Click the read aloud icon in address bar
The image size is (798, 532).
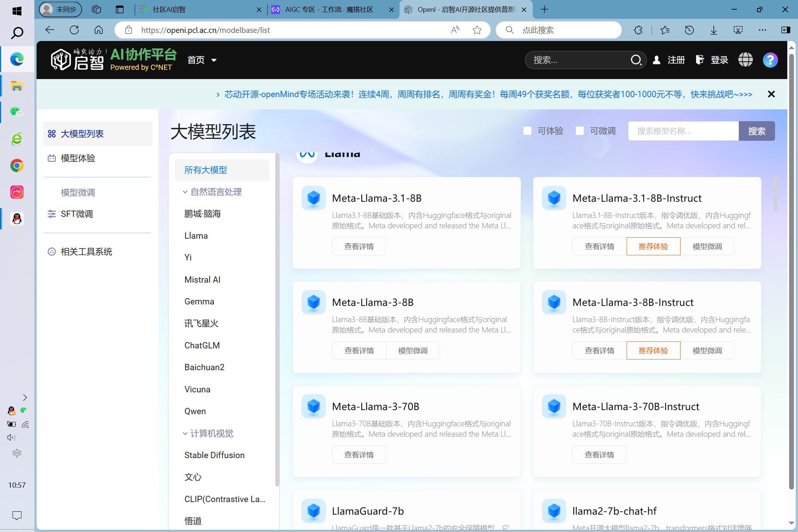click(x=455, y=30)
